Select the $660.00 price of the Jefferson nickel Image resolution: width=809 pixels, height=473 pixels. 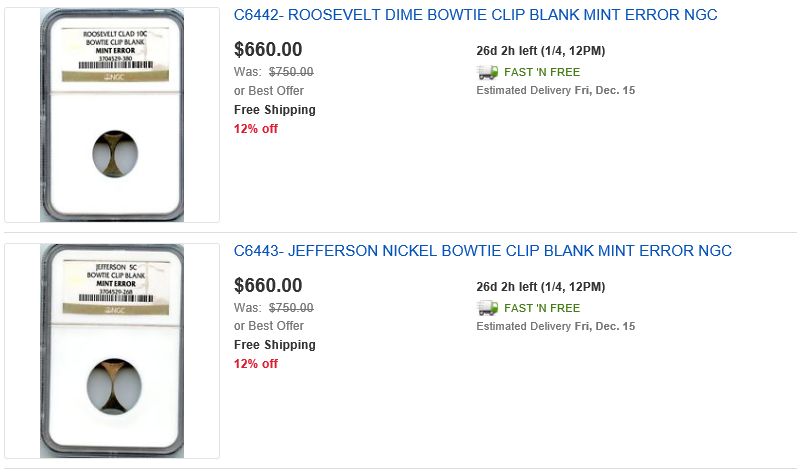268,286
